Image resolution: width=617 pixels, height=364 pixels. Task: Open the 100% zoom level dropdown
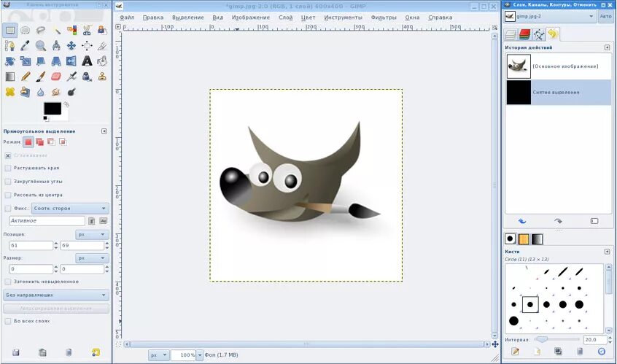coord(200,355)
